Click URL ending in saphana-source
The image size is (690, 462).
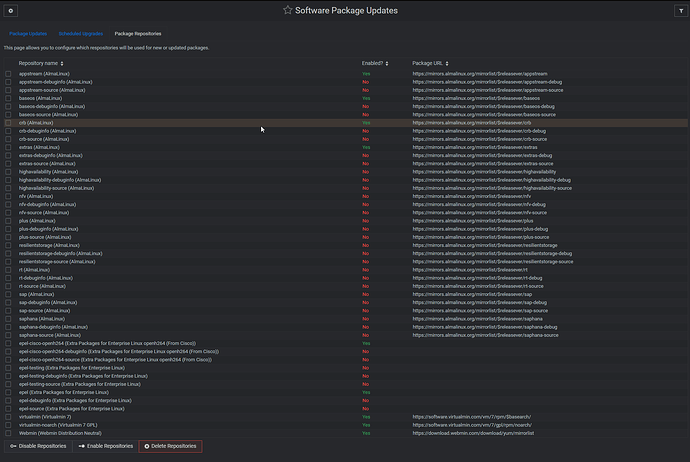pyautogui.click(x=485, y=335)
